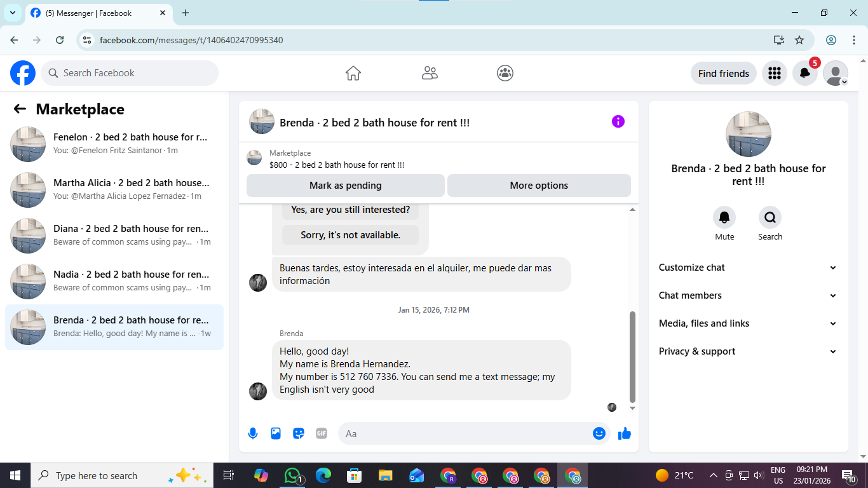Click the 'Jan 15, 2026, 7:12 PM' timestamp

coord(434,310)
